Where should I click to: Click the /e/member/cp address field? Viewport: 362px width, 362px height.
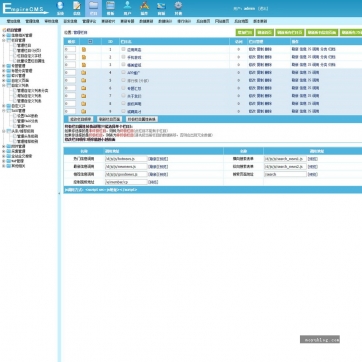(126, 182)
